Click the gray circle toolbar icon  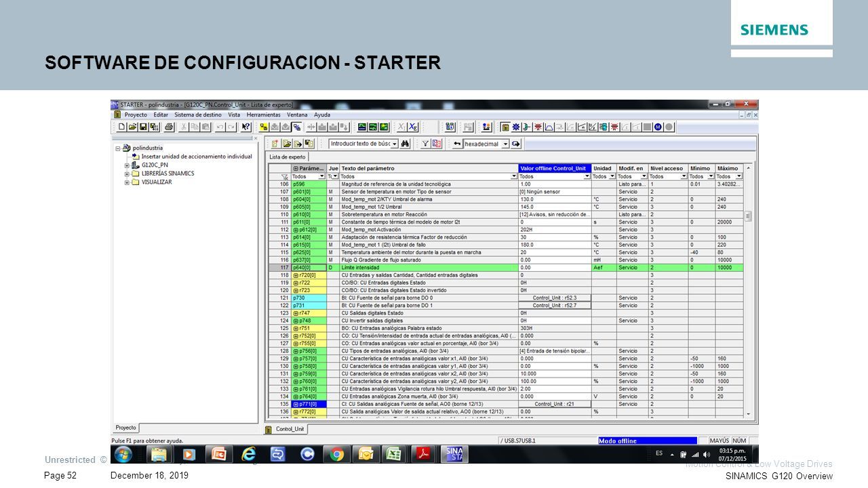669,127
